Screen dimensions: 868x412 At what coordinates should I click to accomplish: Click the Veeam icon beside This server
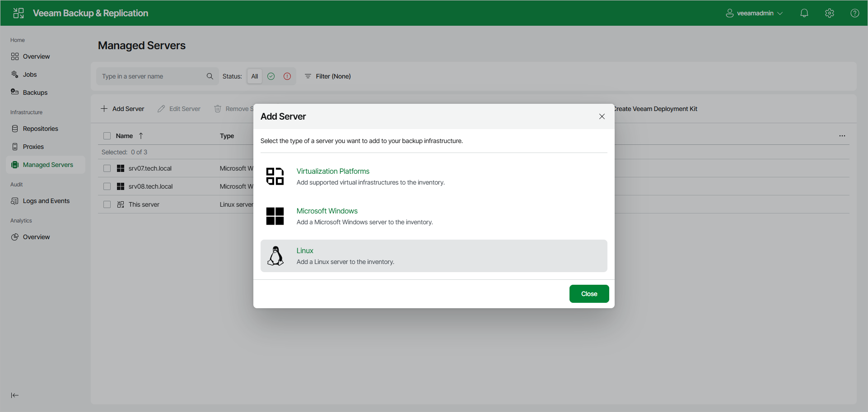point(121,204)
